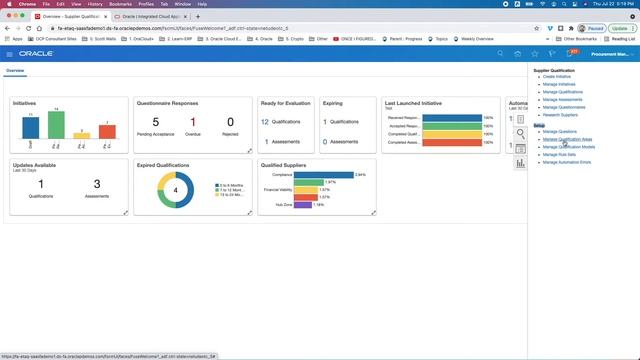Click the Paused profile button
Screen dimensions: 640x360
[591, 28]
